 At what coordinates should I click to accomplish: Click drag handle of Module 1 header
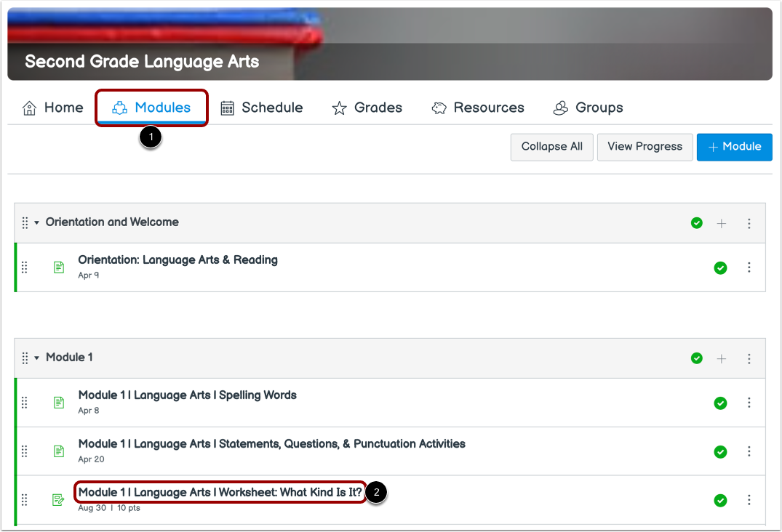pyautogui.click(x=25, y=358)
